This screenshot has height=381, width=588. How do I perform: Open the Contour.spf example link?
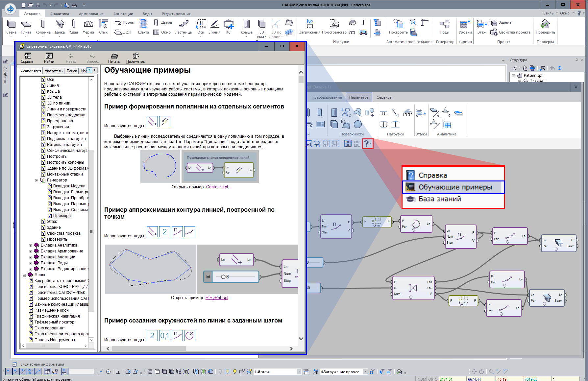coord(217,187)
